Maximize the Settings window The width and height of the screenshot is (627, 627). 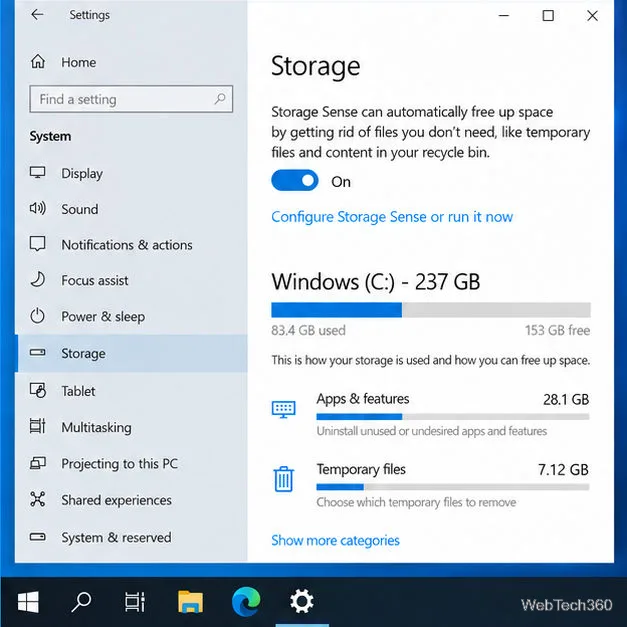pos(548,16)
